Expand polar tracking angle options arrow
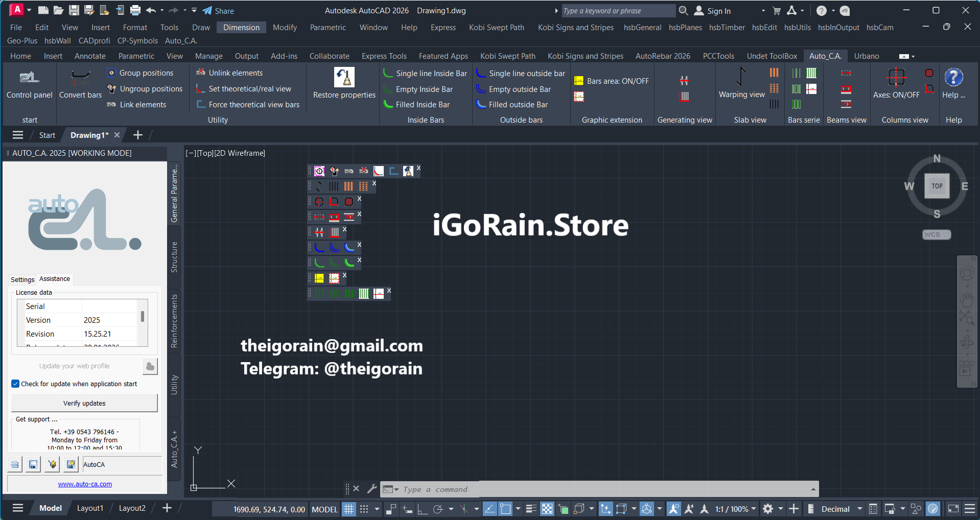The width and height of the screenshot is (980, 520). point(451,509)
